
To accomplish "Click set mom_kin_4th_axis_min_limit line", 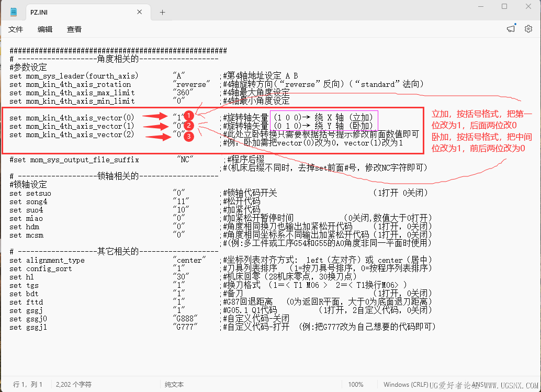I will click(x=72, y=101).
